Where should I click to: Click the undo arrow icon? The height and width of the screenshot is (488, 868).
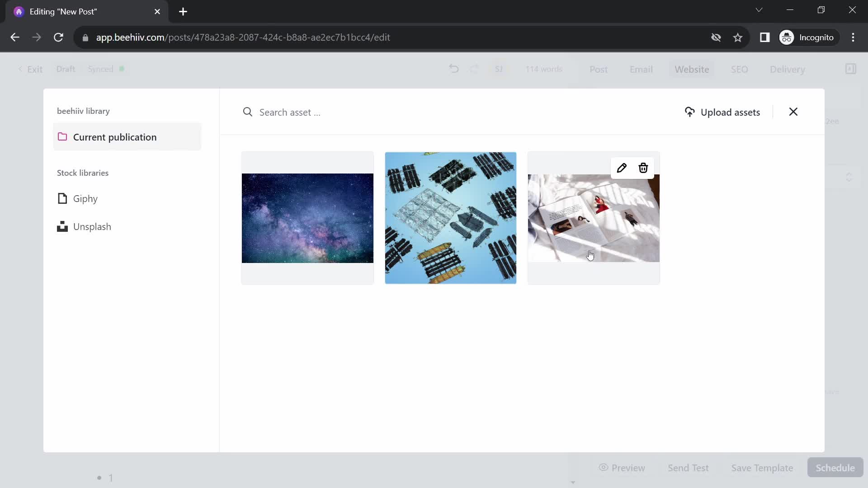(455, 69)
